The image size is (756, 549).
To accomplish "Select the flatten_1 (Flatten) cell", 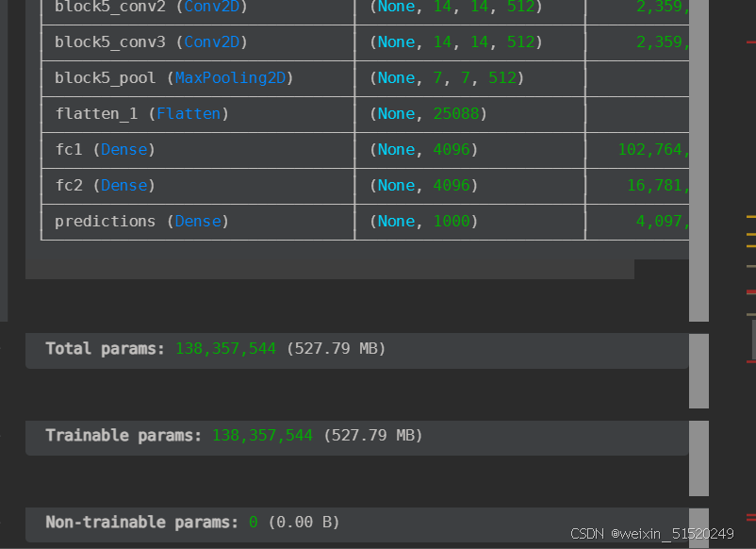I will (x=198, y=114).
